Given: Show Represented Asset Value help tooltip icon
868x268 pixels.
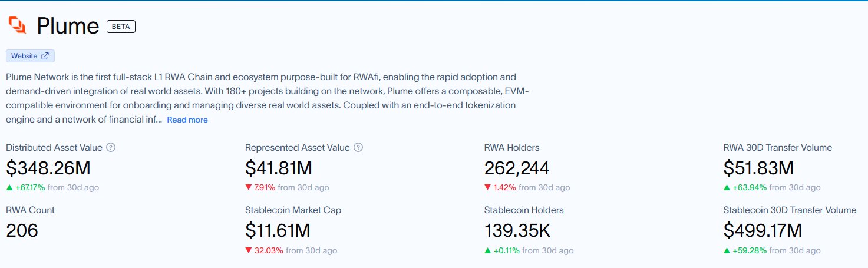Looking at the screenshot, I should point(358,147).
